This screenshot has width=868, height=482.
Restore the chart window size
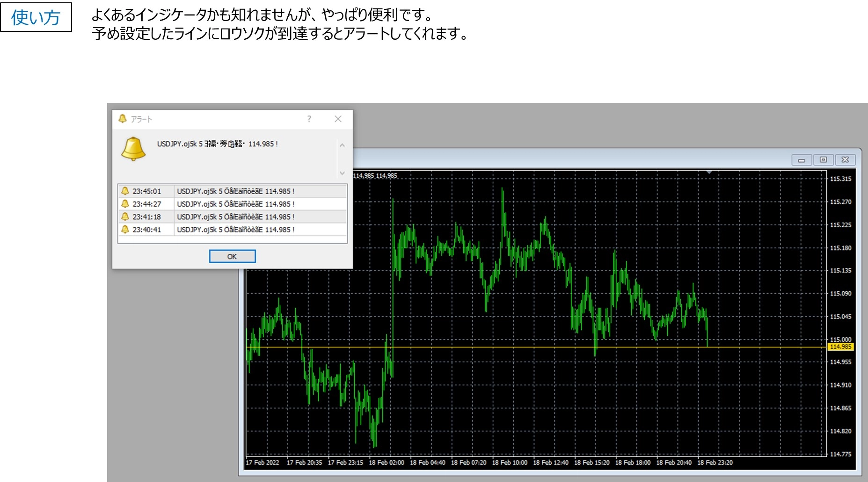[823, 160]
